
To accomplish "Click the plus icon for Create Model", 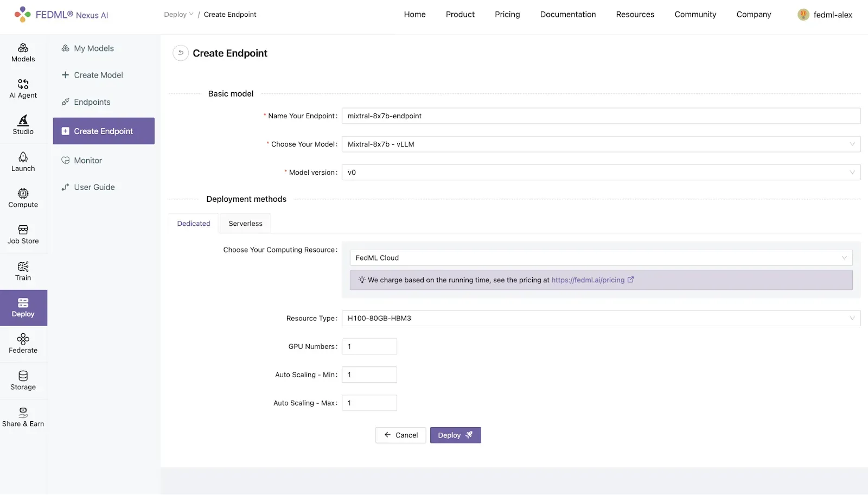I will tap(65, 75).
